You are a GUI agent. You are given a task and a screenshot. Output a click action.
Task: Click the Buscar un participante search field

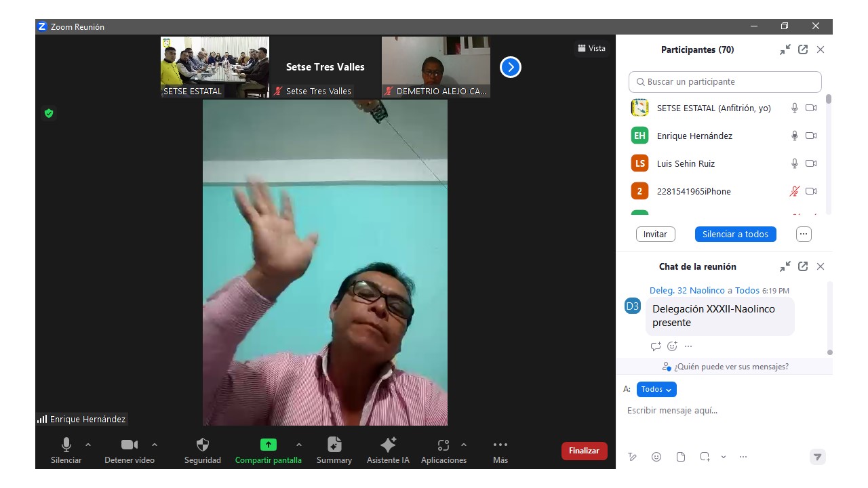coord(725,81)
